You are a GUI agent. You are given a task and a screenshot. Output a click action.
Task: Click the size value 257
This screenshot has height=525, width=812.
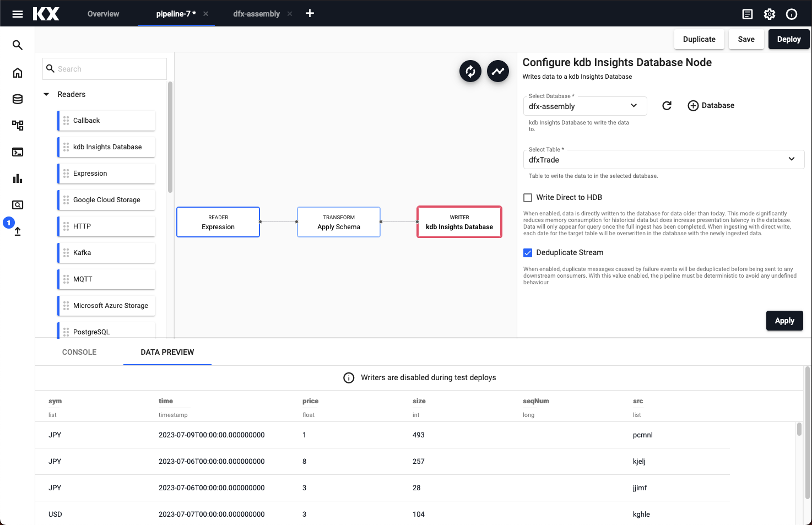click(419, 462)
